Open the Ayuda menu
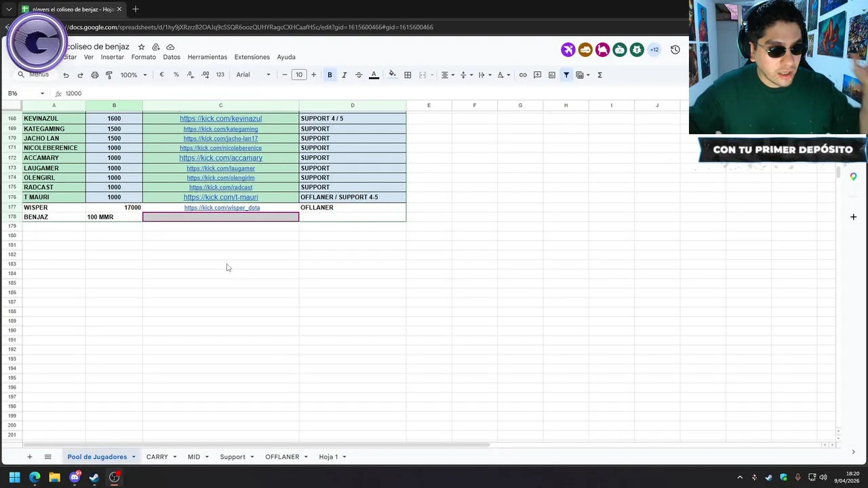Screen dimensions: 868x488 point(286,57)
